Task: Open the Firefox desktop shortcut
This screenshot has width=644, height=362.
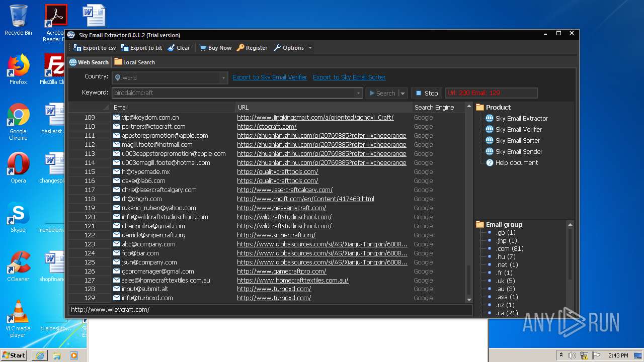Action: click(x=18, y=69)
